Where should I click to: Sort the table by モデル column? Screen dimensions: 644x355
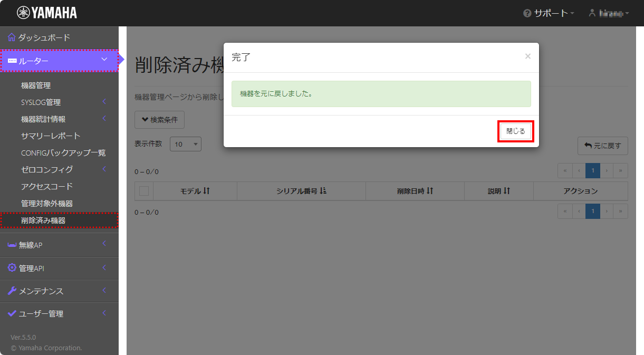click(195, 191)
